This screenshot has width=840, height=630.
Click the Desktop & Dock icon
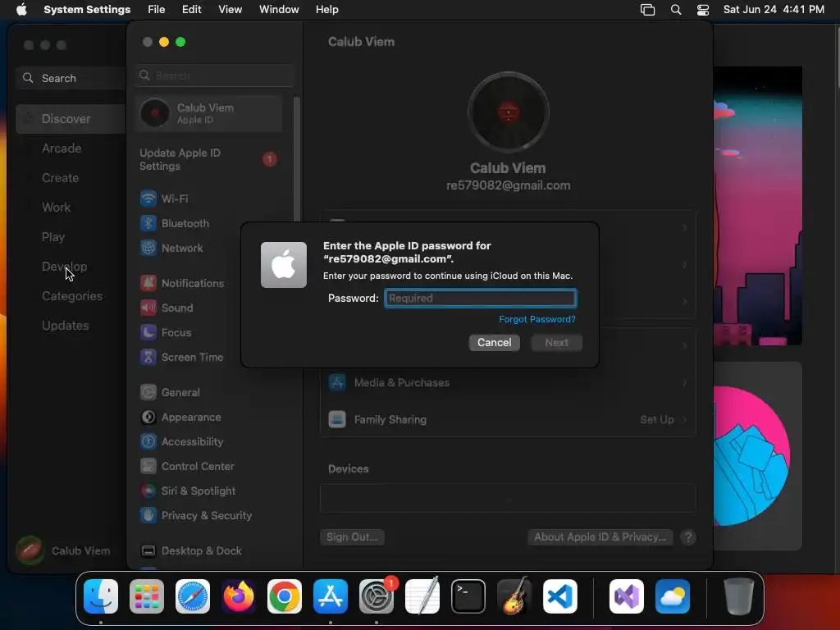click(x=148, y=550)
